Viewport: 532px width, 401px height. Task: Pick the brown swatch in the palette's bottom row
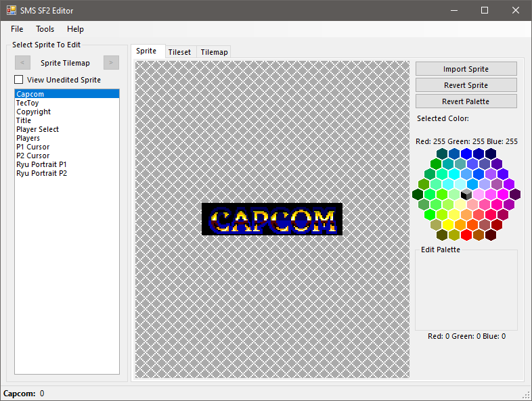tap(479, 235)
